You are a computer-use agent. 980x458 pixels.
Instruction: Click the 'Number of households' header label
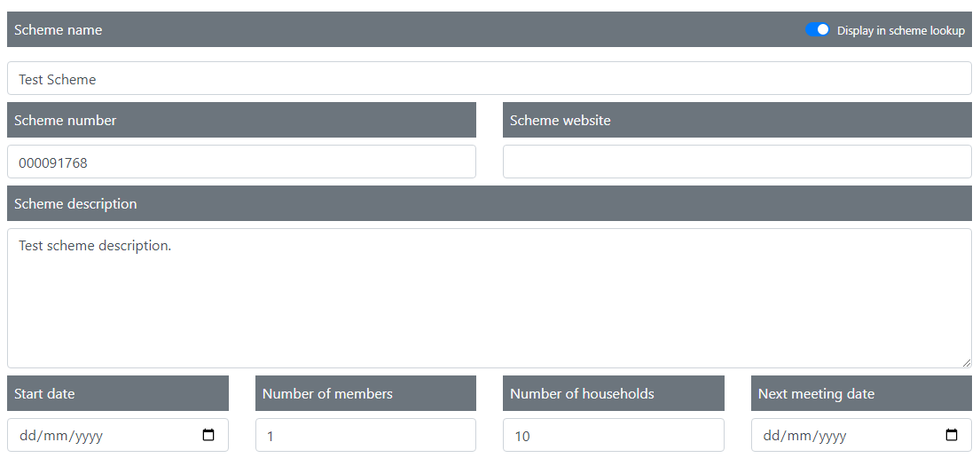coord(582,394)
